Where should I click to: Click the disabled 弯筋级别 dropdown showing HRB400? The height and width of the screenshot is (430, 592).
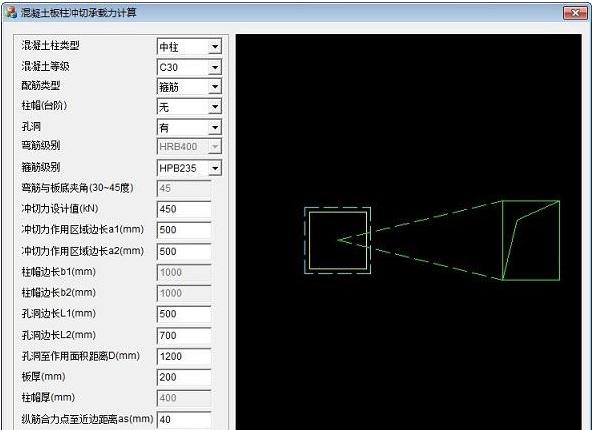[x=189, y=146]
